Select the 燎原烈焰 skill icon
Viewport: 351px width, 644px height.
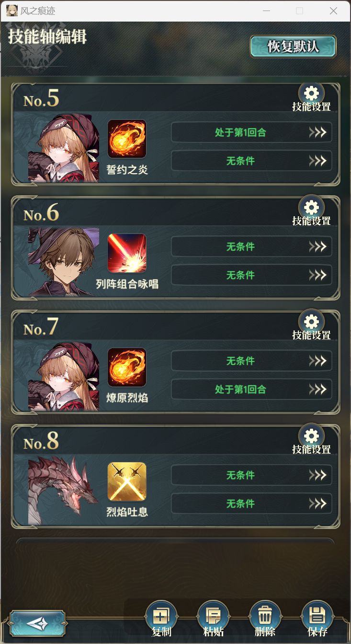coord(127,367)
